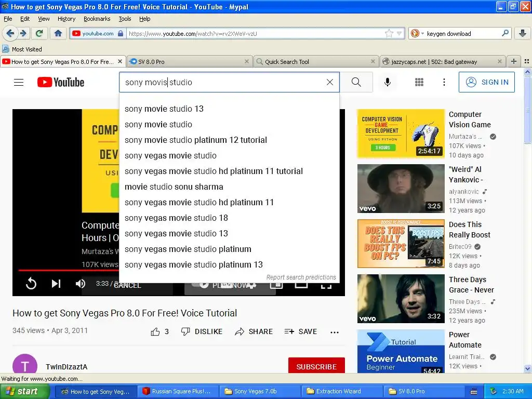Select suggestion 'movie studio sonu sharma'
The width and height of the screenshot is (532, 399).
229,187
